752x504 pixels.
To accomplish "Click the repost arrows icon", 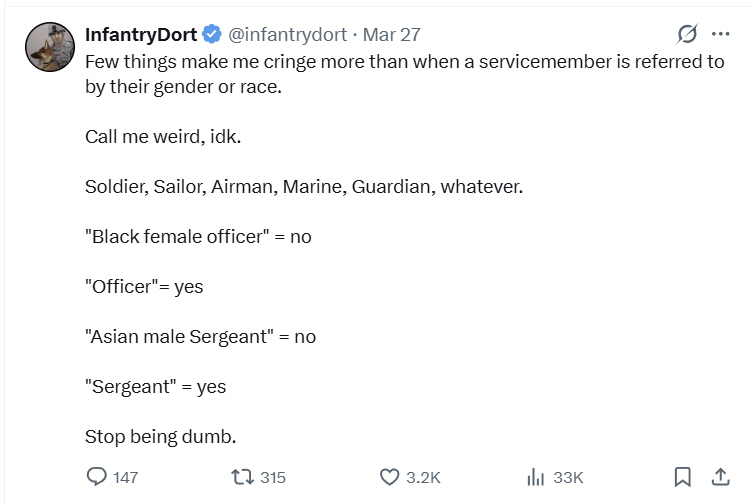I will 243,477.
